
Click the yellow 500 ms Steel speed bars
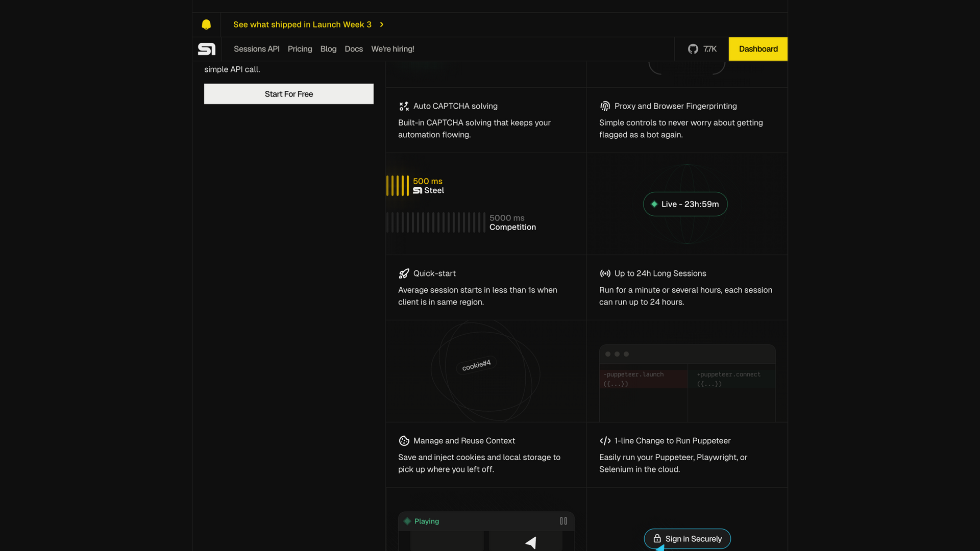coord(398,186)
